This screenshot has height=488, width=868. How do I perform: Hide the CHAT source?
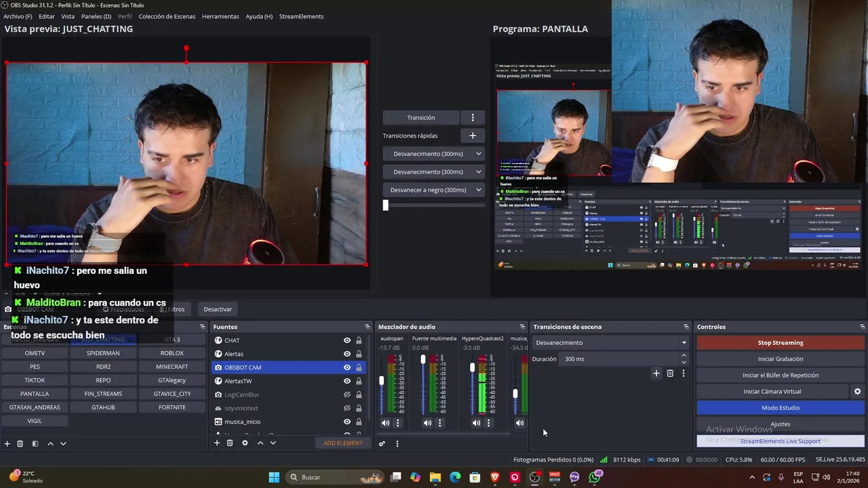(x=347, y=340)
